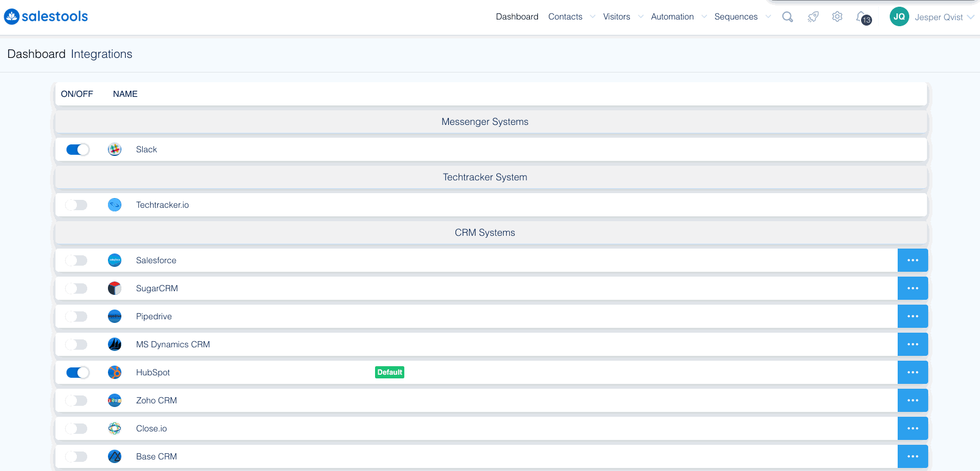Click the rocket icon in header
The width and height of the screenshot is (980, 471).
[x=813, y=17]
